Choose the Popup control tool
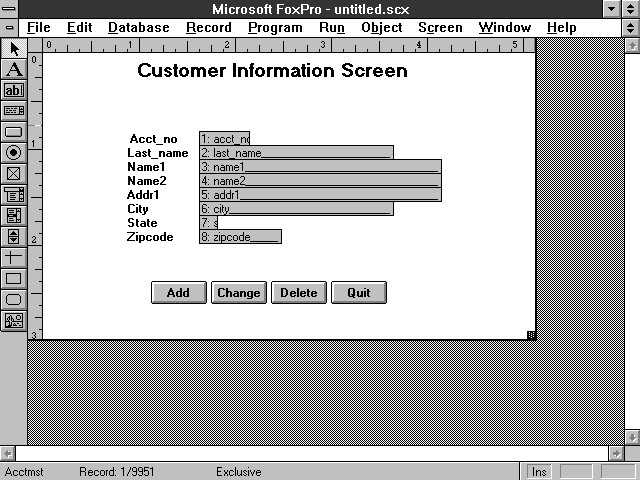Screen dimensions: 640x480 point(14,194)
